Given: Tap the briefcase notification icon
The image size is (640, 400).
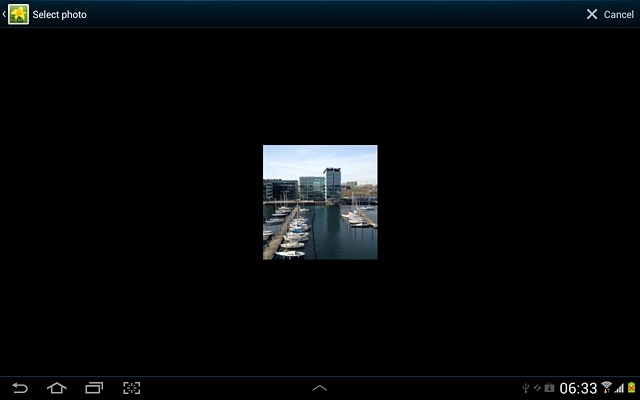Looking at the screenshot, I should tap(549, 388).
